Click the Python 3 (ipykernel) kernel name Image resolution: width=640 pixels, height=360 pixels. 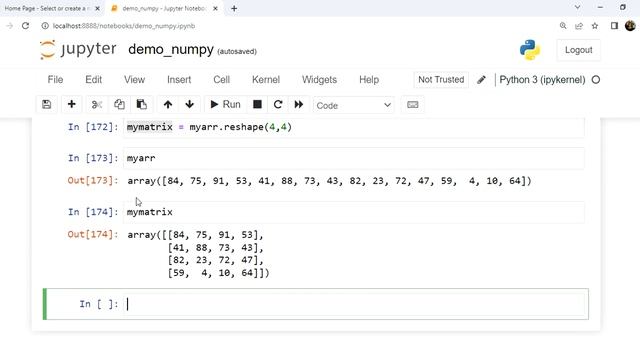pyautogui.click(x=542, y=80)
